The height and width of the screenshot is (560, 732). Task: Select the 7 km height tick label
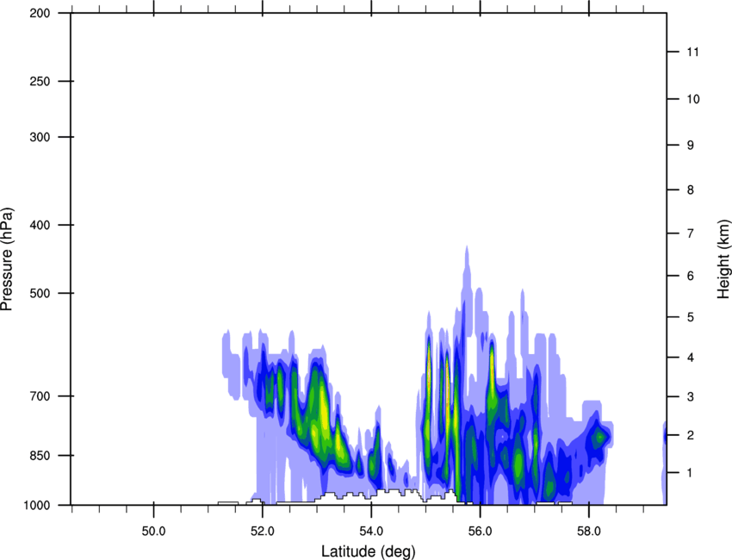pos(690,233)
